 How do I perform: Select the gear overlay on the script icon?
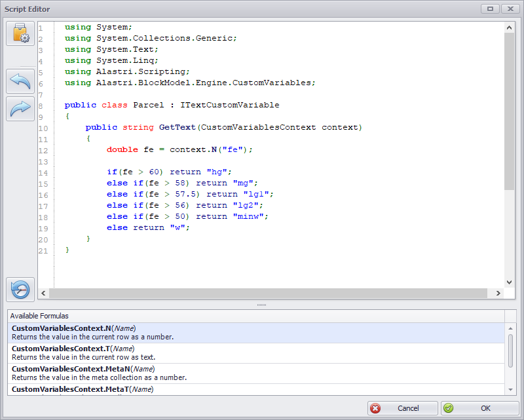pyautogui.click(x=24, y=37)
